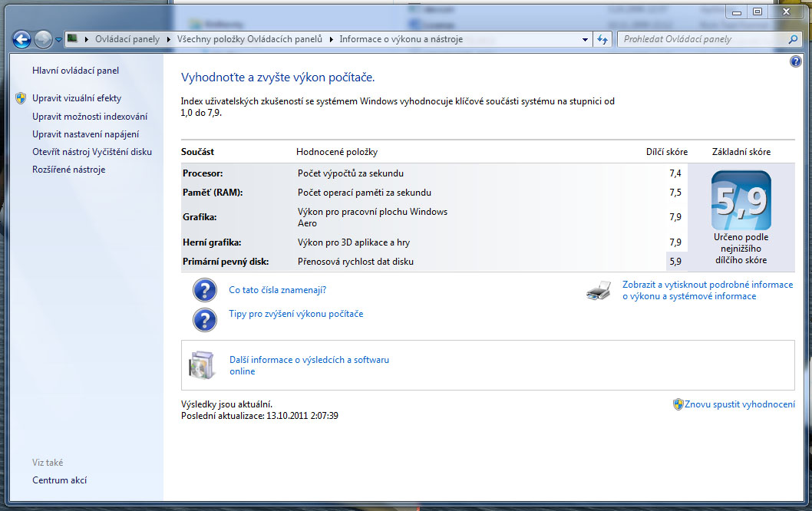Expand the arrow after 'Ovládací panely' breadcrumb

[168, 39]
